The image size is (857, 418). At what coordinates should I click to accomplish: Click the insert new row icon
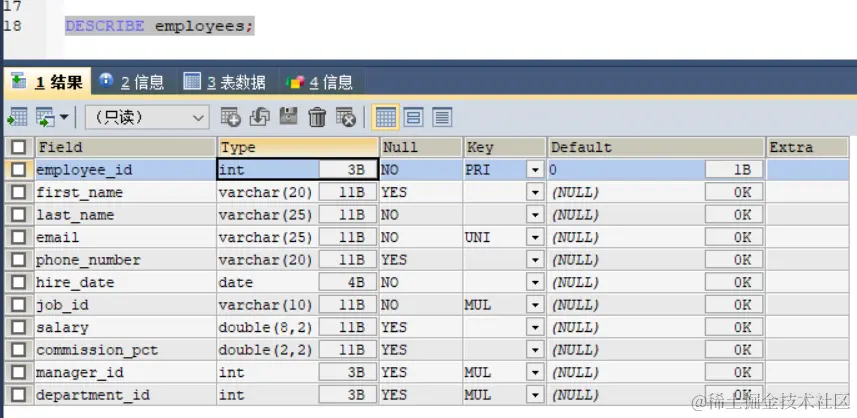pos(230,117)
